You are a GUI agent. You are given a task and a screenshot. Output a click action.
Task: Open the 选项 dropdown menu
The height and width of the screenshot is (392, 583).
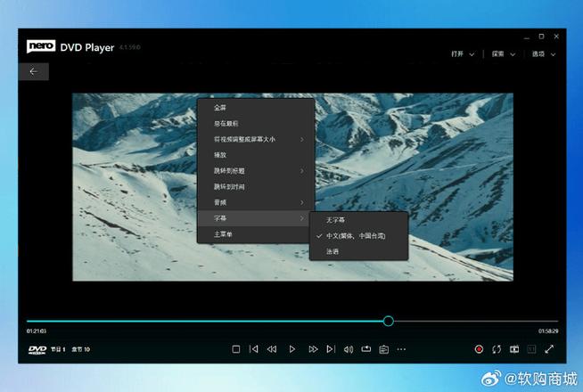coord(544,54)
